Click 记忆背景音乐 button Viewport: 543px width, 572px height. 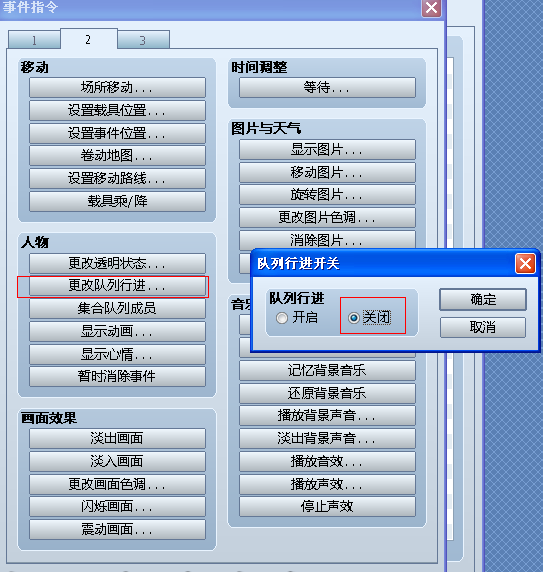pos(327,371)
